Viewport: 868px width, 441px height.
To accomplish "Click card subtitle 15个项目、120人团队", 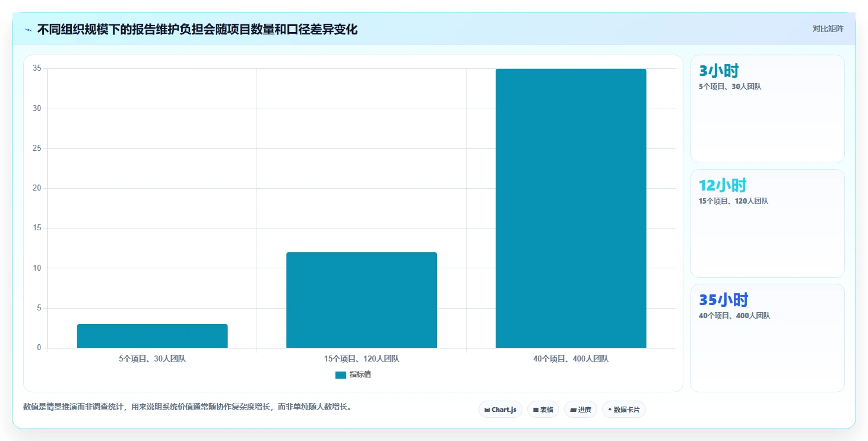I will tap(734, 201).
